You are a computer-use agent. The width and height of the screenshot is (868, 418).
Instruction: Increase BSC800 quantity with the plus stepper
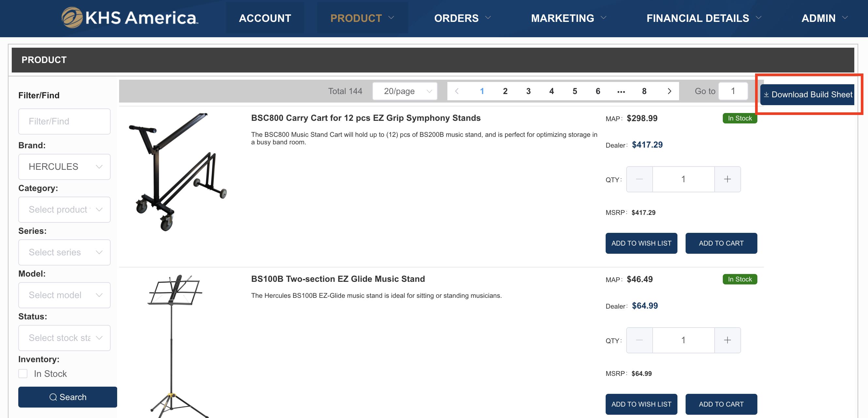727,179
